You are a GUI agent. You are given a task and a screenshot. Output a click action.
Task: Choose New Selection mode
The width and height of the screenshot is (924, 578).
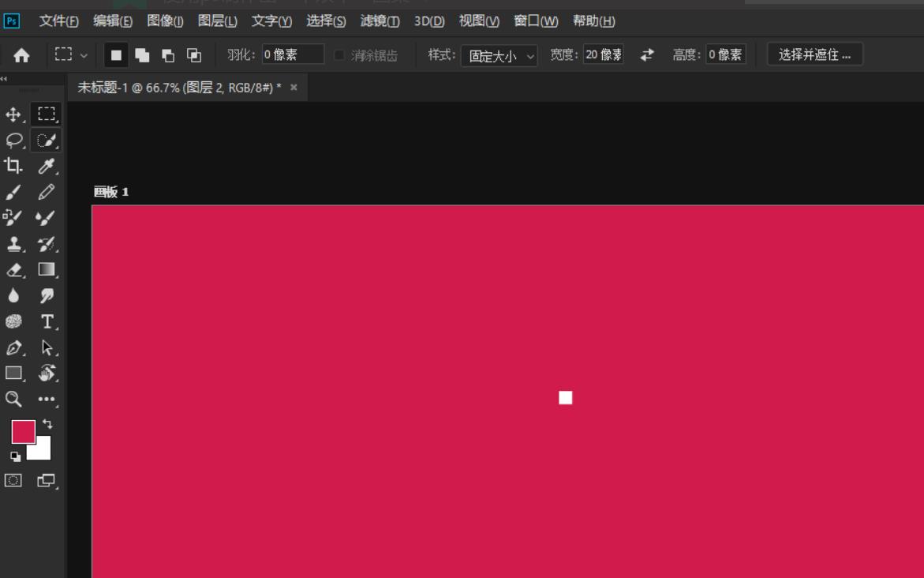click(116, 55)
